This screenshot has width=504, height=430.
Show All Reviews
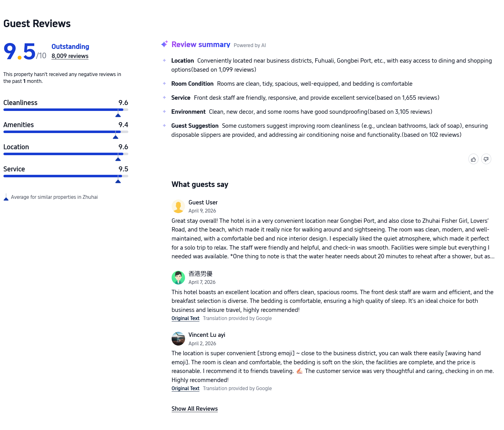coord(194,409)
